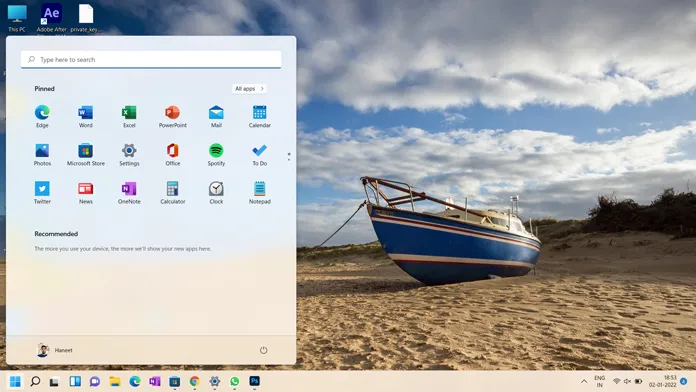Go to next page of pinned apps
The width and height of the screenshot is (696, 392).
click(289, 159)
